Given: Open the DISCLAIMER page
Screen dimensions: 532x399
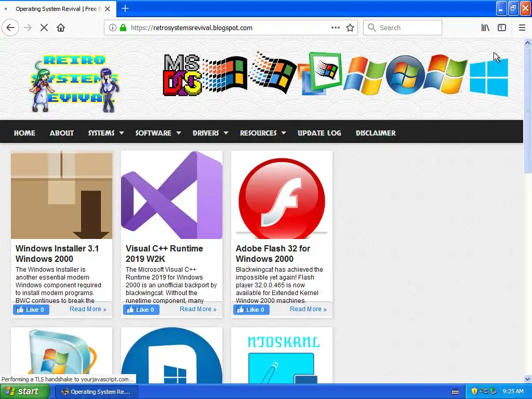Looking at the screenshot, I should tap(376, 133).
